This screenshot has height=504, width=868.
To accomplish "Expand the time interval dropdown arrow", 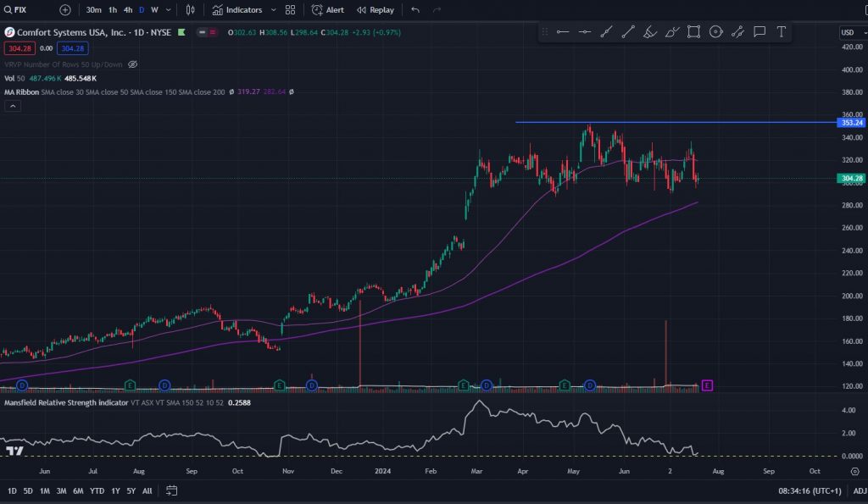I will click(169, 10).
